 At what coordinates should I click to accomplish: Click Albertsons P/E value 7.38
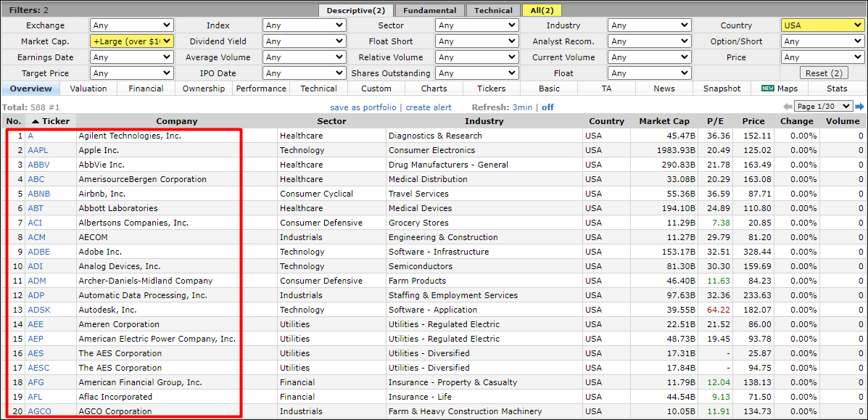click(x=722, y=223)
